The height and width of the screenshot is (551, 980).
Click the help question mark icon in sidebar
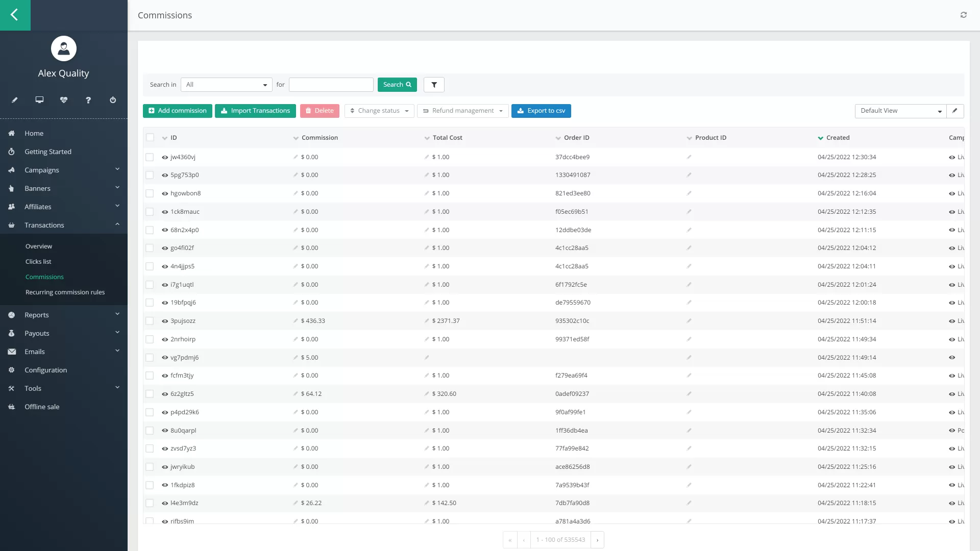point(88,100)
